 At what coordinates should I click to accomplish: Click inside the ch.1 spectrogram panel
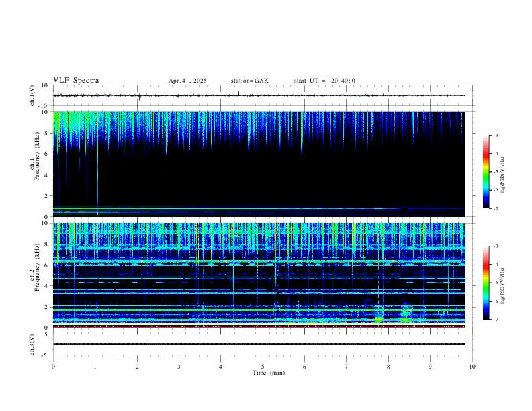[x=259, y=164]
